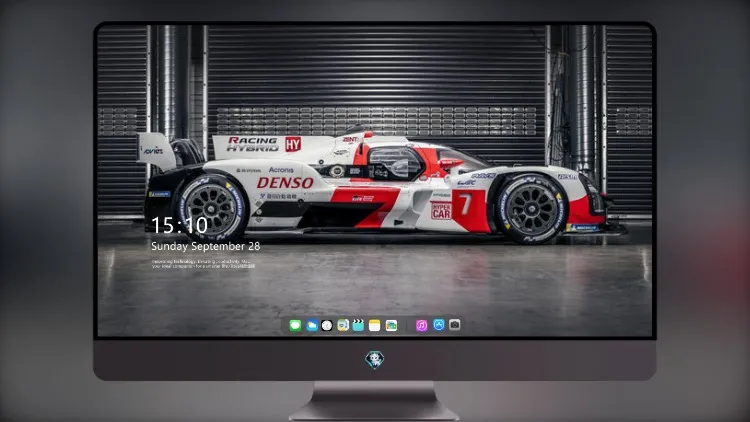Launch the teal clapperboard video app
The height and width of the screenshot is (422, 750).
click(x=358, y=325)
